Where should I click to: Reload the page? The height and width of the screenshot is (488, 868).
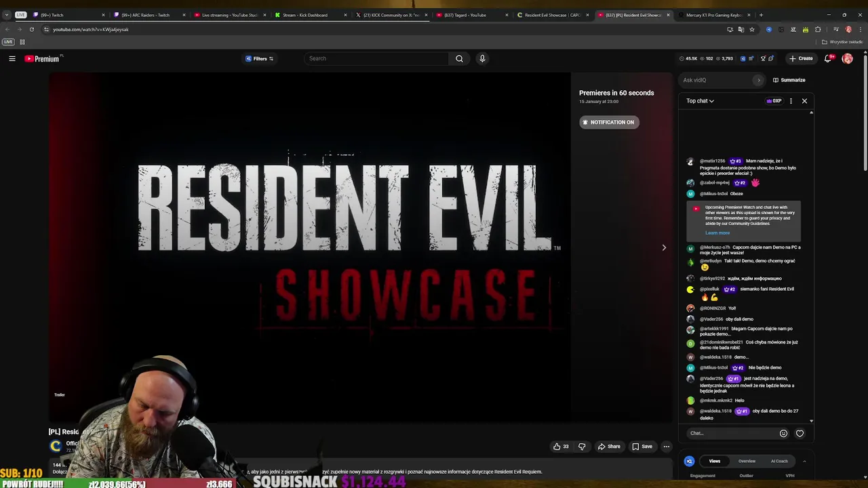pos(31,29)
